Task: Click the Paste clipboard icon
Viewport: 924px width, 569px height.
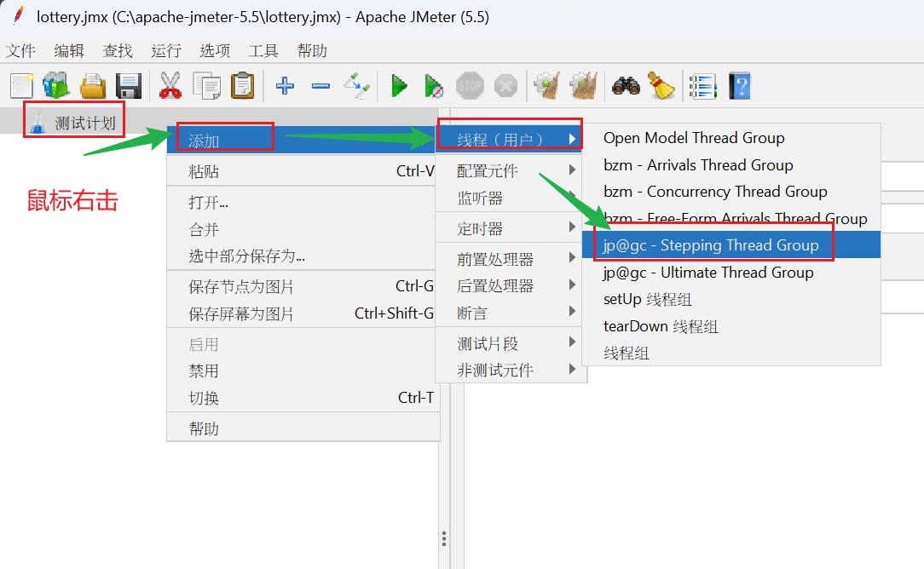Action: pyautogui.click(x=243, y=86)
